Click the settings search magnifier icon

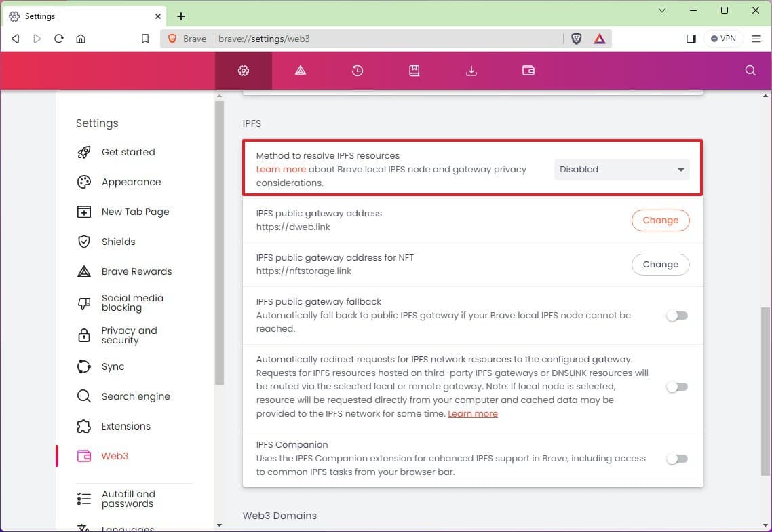click(x=750, y=71)
